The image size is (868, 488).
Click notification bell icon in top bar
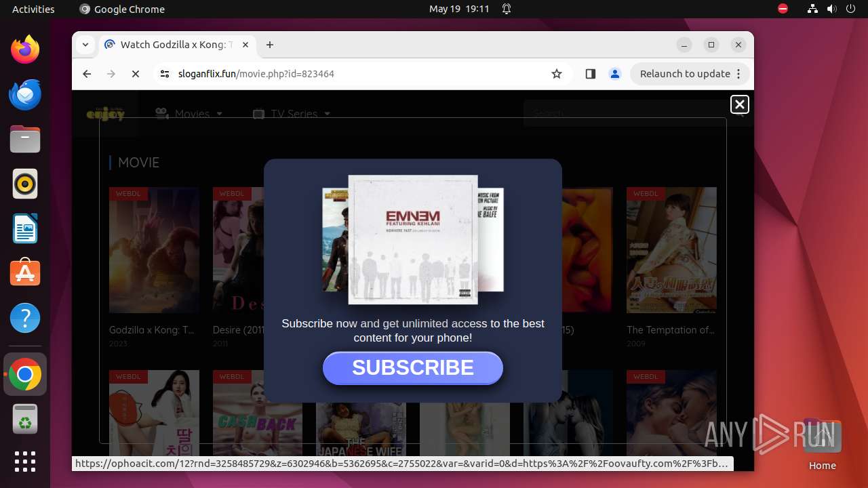[507, 9]
